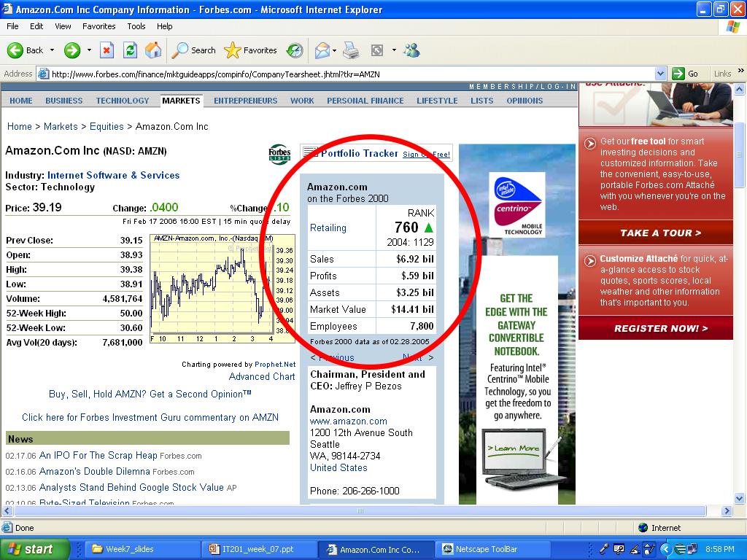This screenshot has height=560, width=747.
Task: Refresh the page with the Refresh icon
Action: 130,50
